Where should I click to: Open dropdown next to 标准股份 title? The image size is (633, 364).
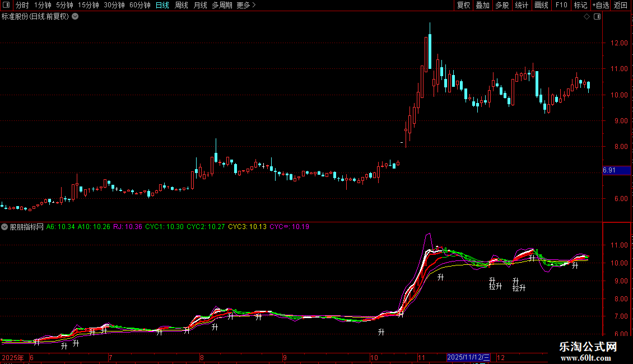(x=75, y=17)
